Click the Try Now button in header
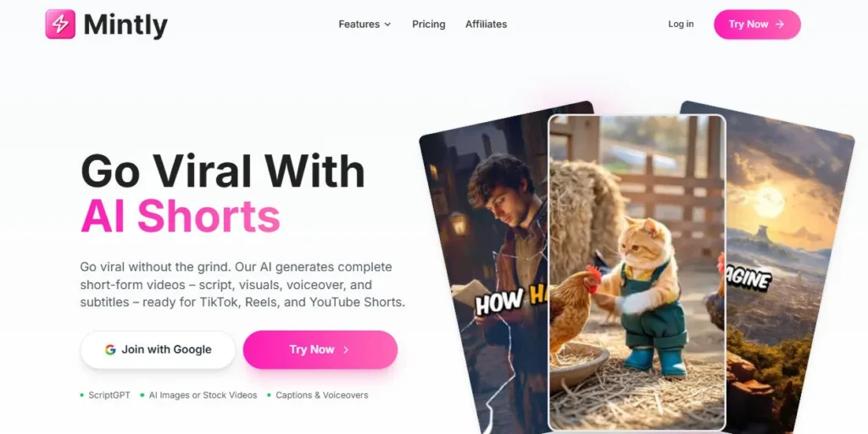Screen dimensions: 868x434 point(757,25)
